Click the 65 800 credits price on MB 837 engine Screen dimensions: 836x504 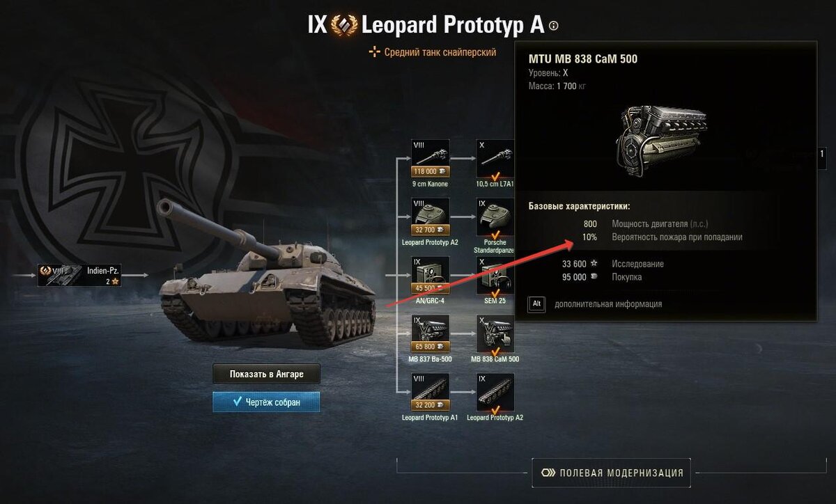(x=430, y=347)
